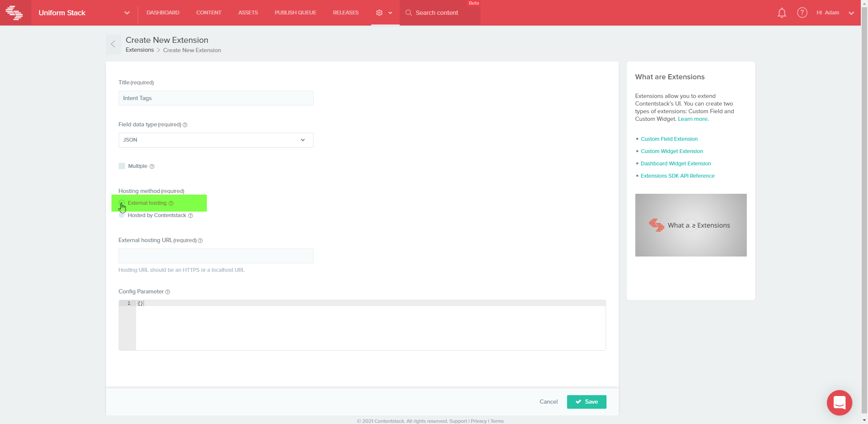Open the settings gear menu
This screenshot has height=424, width=868.
point(379,13)
